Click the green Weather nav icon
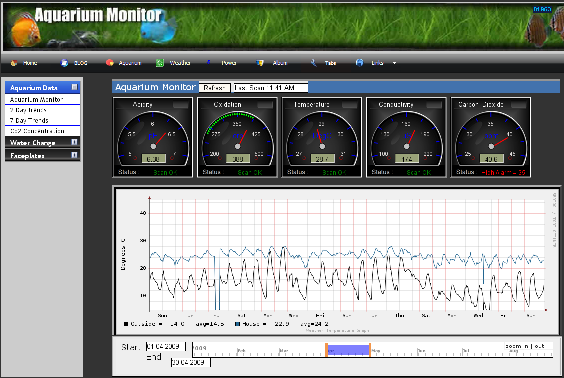Image resolution: width=564 pixels, height=378 pixels. pyautogui.click(x=160, y=63)
